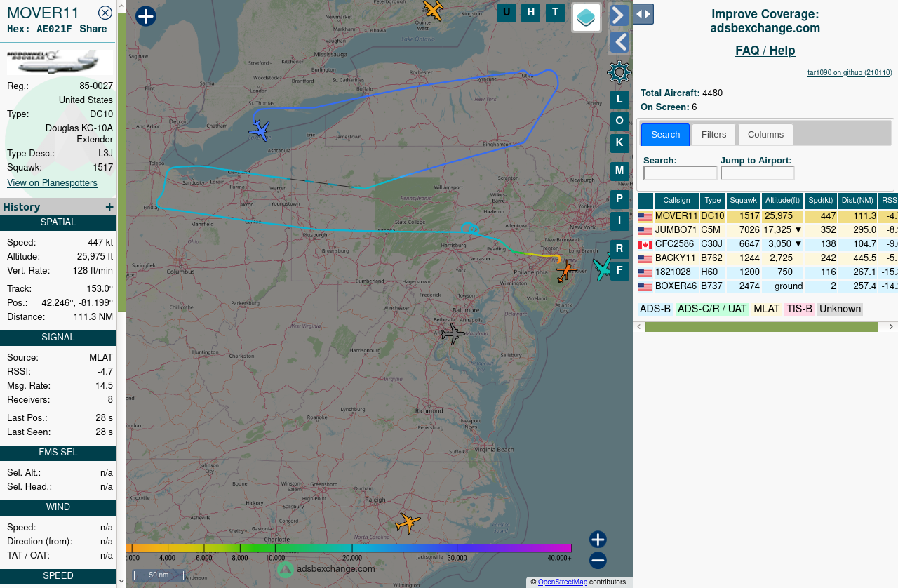Toggle the K map option button
This screenshot has width=898, height=588.
[619, 143]
